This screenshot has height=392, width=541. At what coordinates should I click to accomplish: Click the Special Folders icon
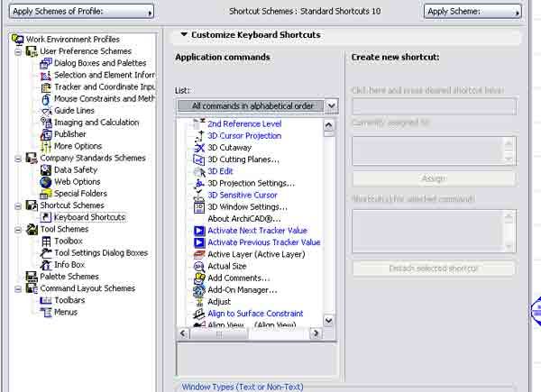[x=46, y=194]
